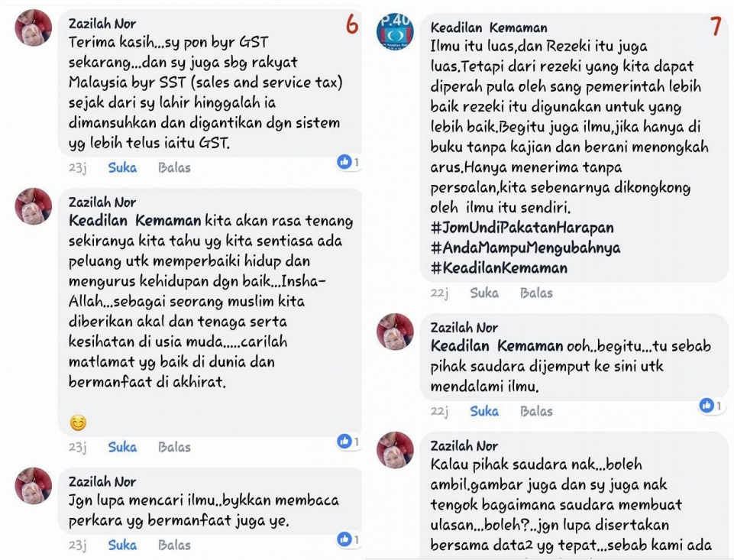Viewport: 734px width, 560px height.
Task: Open Zazilah Nor avatar on 'ooh..begitu' comment
Action: click(395, 332)
